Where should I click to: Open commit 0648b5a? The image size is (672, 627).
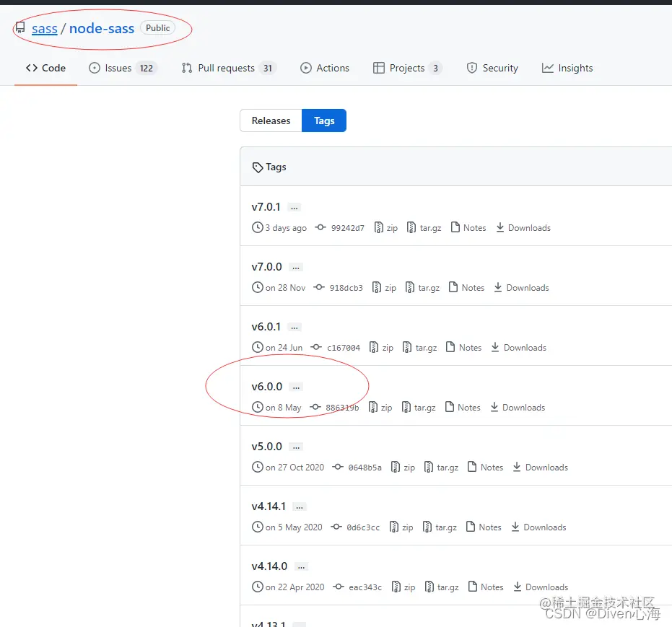(365, 468)
